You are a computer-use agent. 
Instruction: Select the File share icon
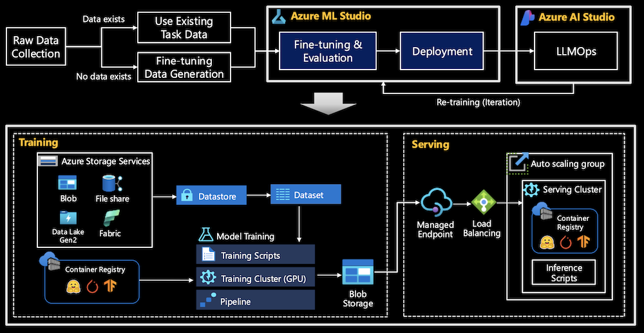(x=109, y=182)
